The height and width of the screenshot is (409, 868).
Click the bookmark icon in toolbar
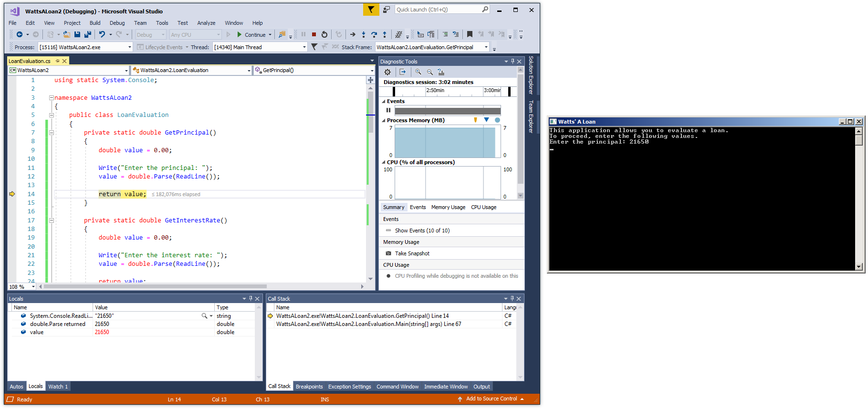pyautogui.click(x=470, y=34)
